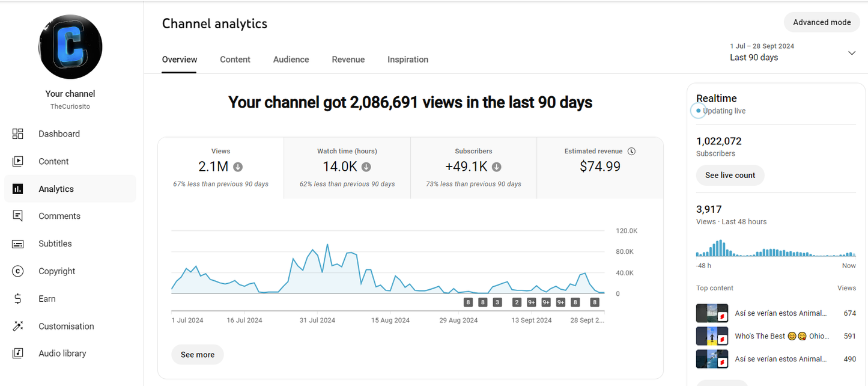The image size is (868, 386).
Task: Click the Advanced mode button
Action: point(821,22)
